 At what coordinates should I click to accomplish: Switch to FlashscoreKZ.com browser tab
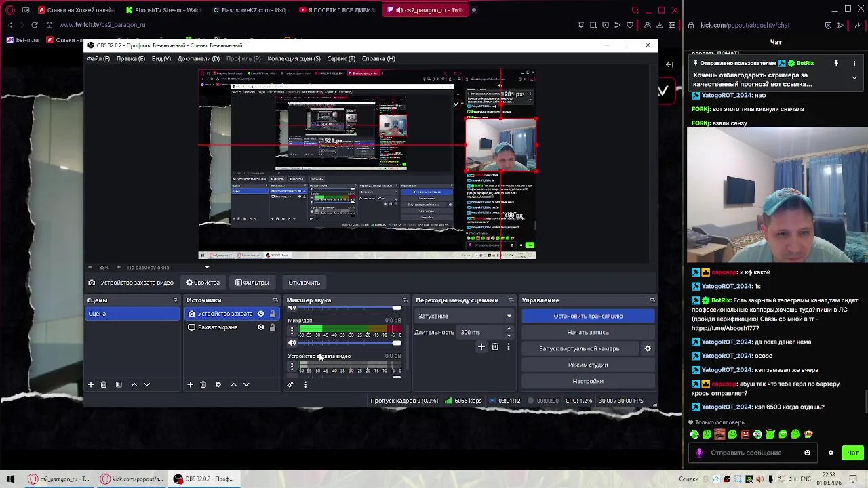coord(250,10)
